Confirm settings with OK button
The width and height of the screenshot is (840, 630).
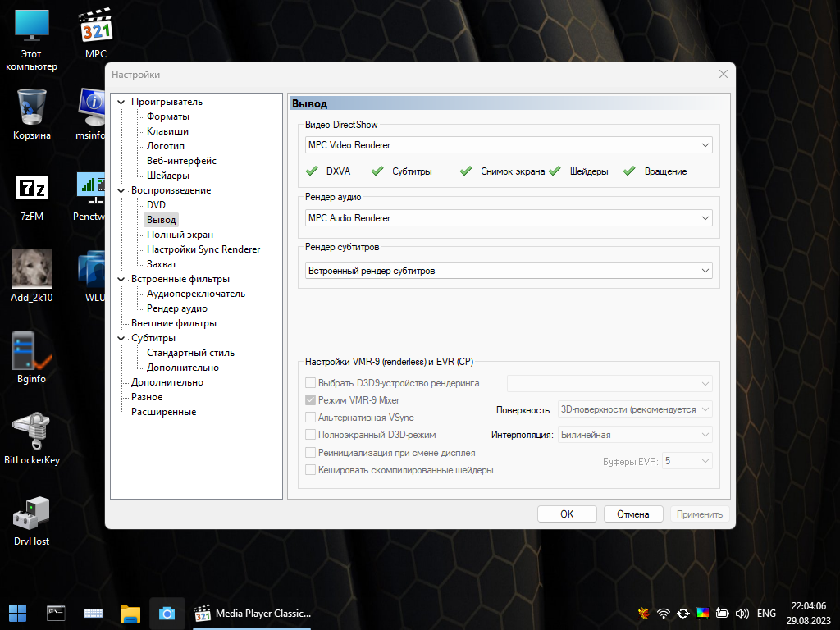point(567,514)
